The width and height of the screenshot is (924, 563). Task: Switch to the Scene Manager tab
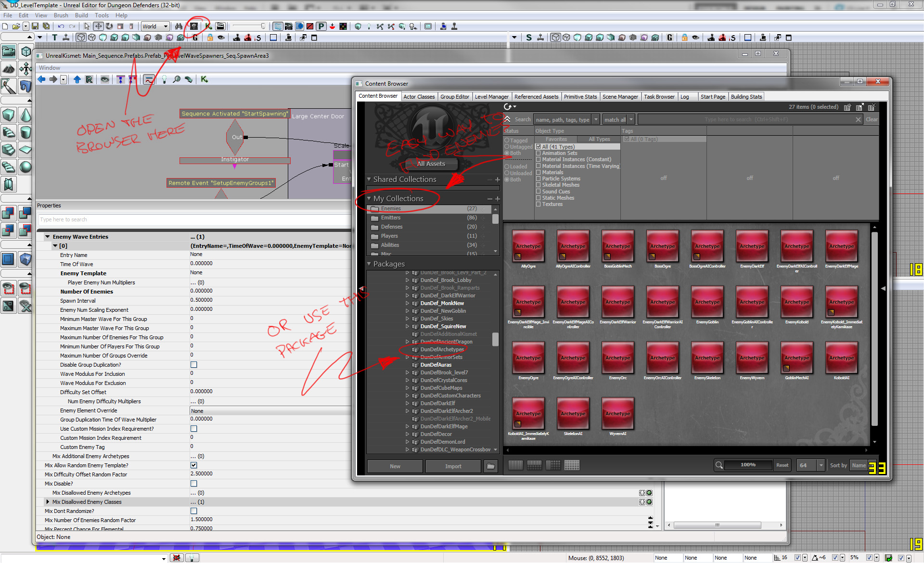pyautogui.click(x=620, y=97)
